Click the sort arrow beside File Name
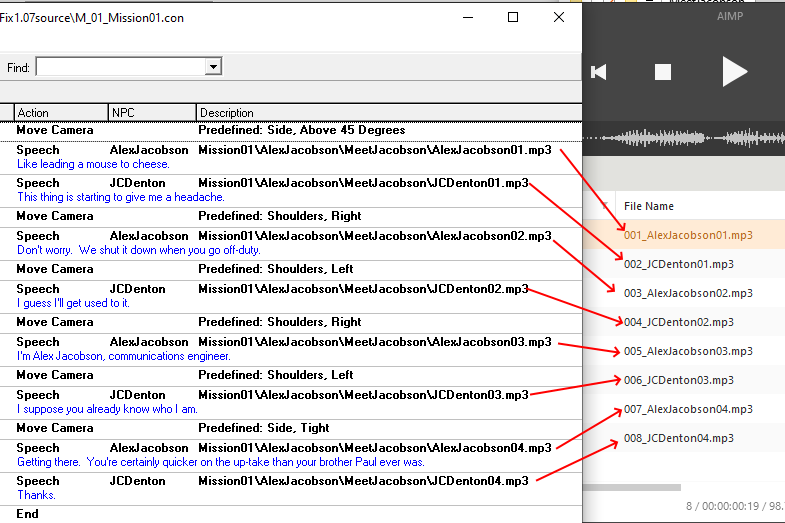785x523 pixels. pyautogui.click(x=605, y=205)
